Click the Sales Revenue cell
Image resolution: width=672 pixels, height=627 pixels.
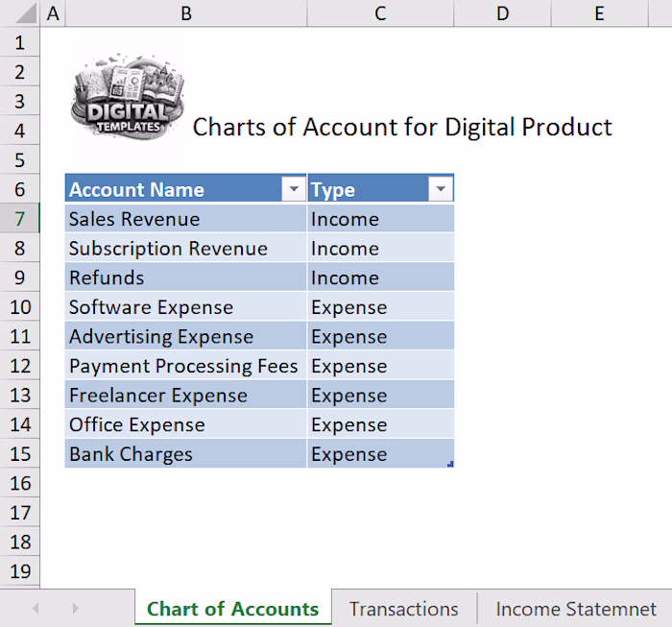pyautogui.click(x=185, y=219)
